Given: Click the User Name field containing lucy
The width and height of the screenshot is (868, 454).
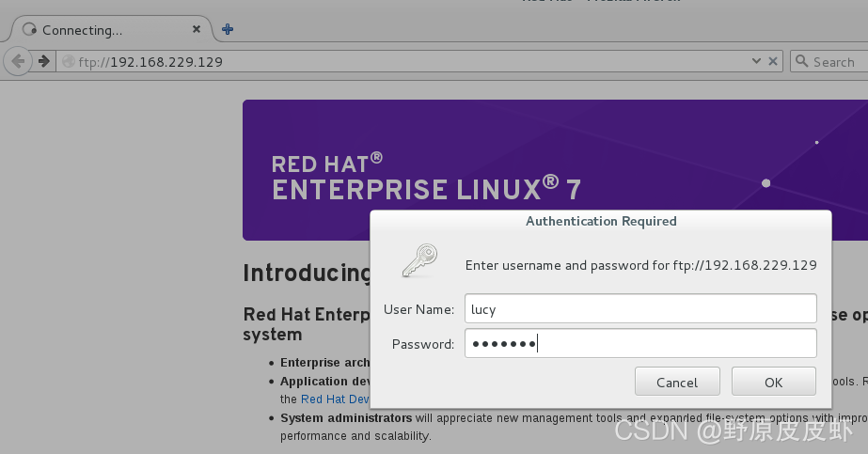Looking at the screenshot, I should pos(640,308).
